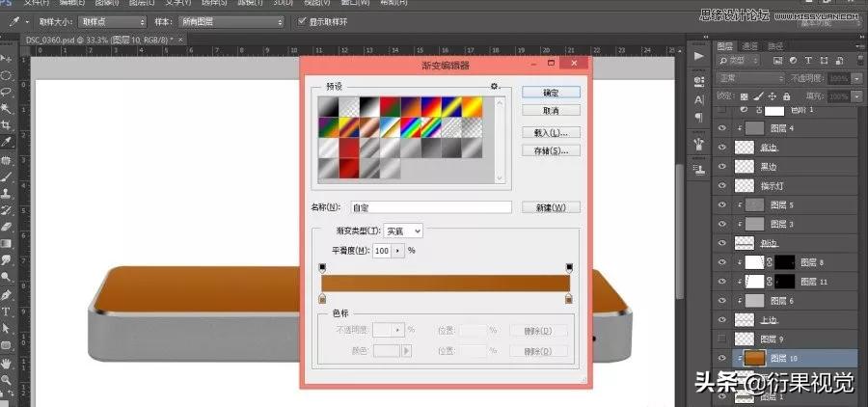Select the Brush tool
Screen dimensions: 868x407
point(7,176)
